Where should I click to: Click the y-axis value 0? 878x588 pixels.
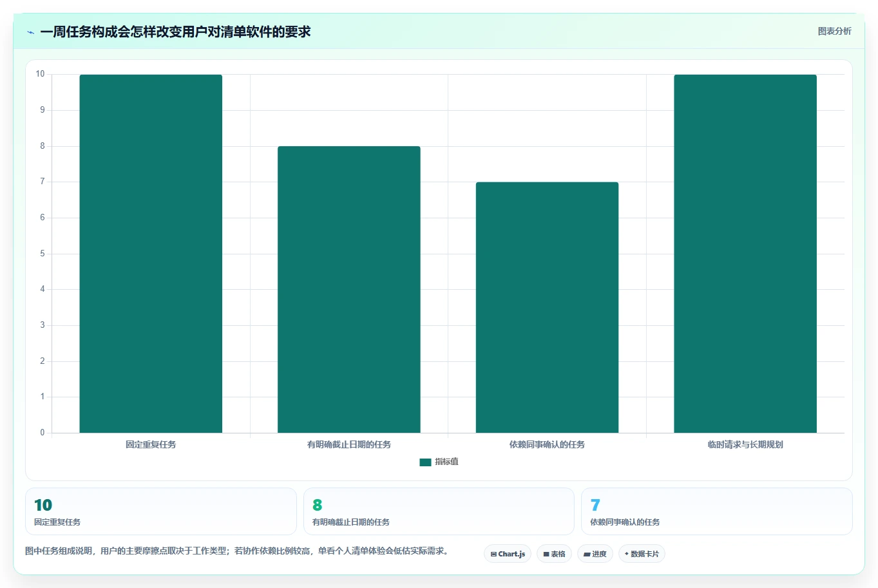pyautogui.click(x=43, y=433)
